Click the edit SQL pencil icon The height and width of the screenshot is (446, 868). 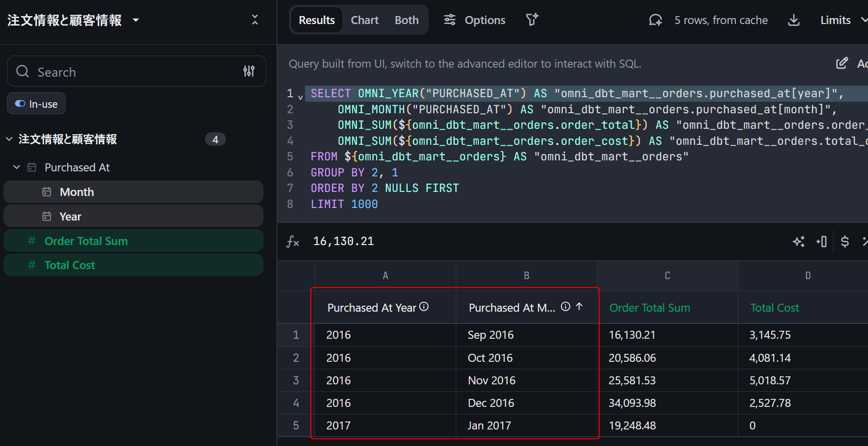pyautogui.click(x=842, y=63)
